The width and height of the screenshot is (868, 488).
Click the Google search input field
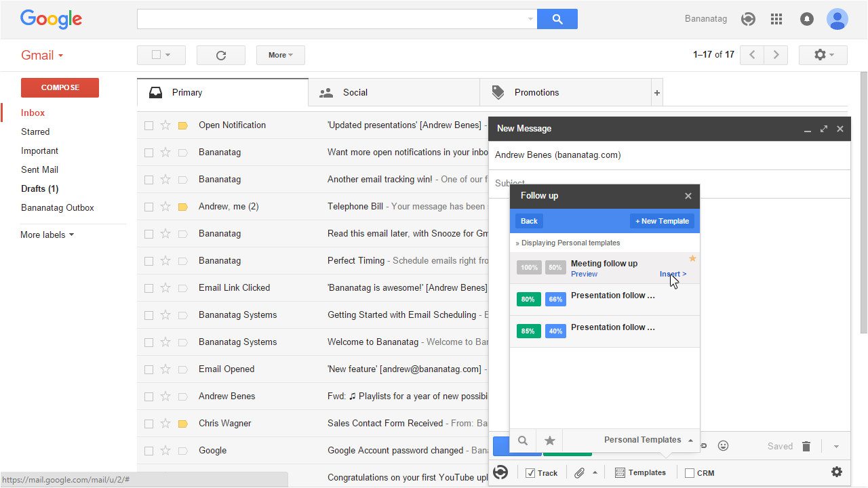[331, 19]
